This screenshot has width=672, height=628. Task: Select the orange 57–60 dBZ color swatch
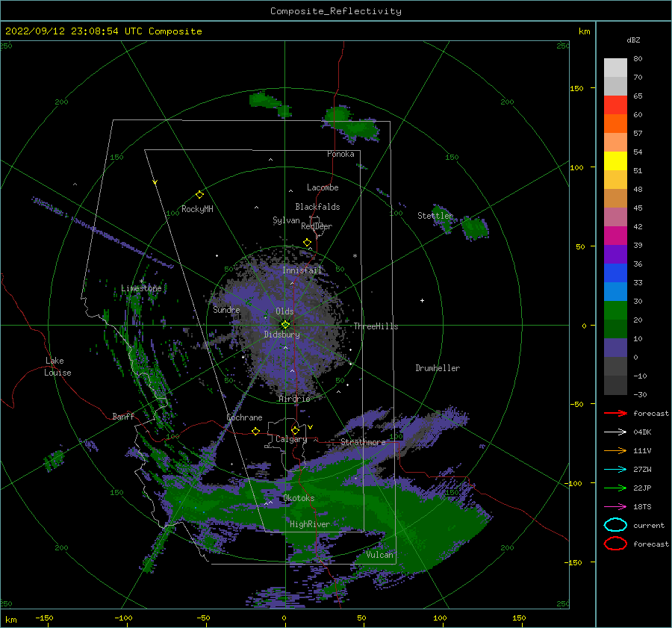pyautogui.click(x=615, y=124)
